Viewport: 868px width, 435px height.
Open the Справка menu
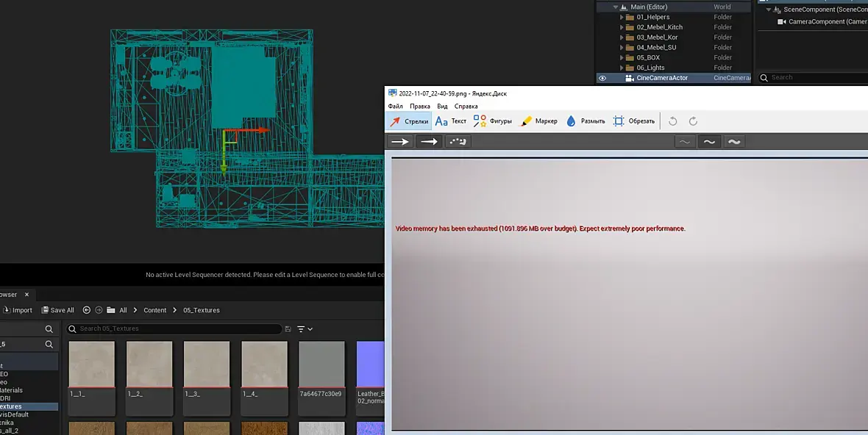(466, 106)
